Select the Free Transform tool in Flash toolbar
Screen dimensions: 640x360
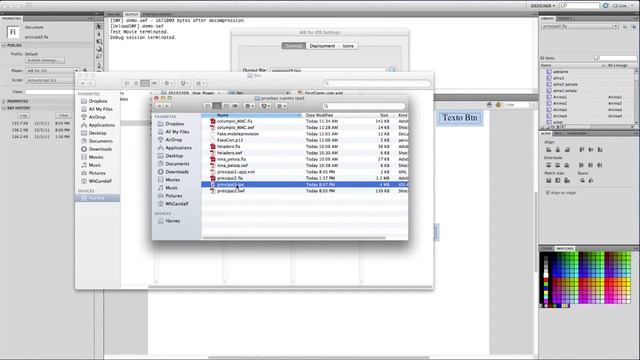99,42
